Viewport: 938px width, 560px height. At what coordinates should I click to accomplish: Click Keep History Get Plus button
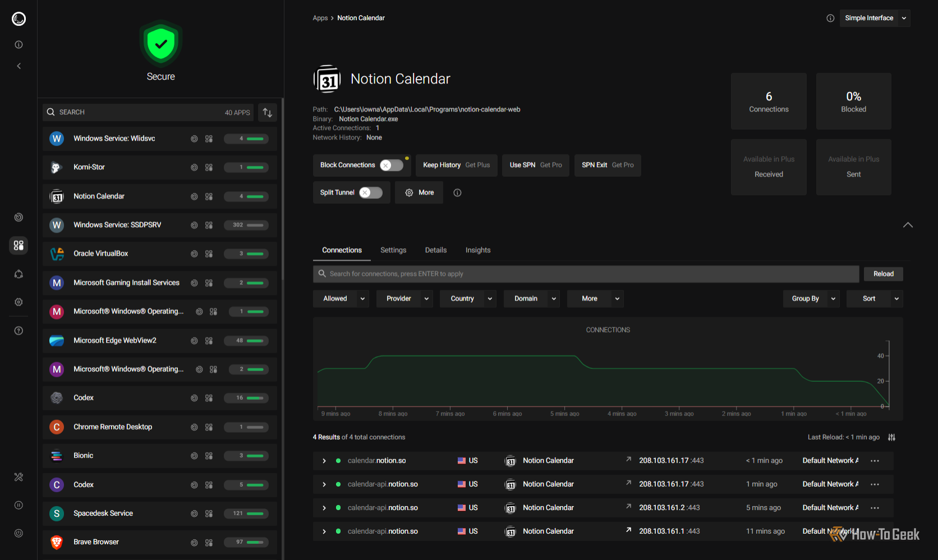pyautogui.click(x=457, y=165)
